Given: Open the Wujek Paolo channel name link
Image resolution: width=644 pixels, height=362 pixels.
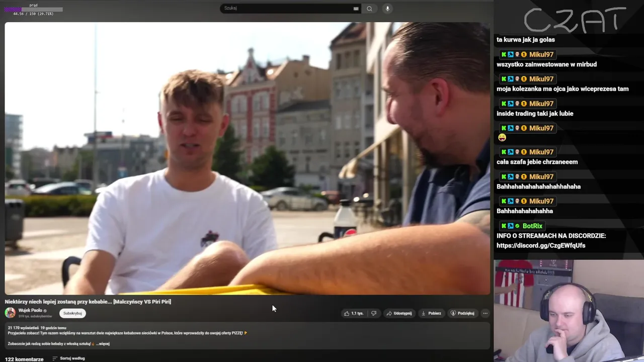Looking at the screenshot, I should 30,310.
